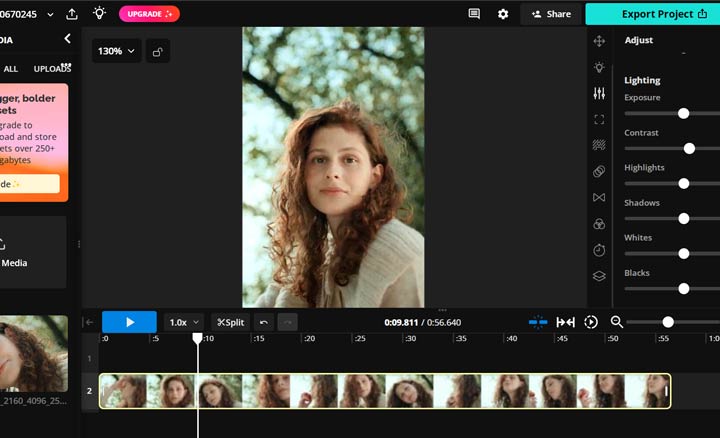Click the Share button
The width and height of the screenshot is (720, 438).
point(551,14)
